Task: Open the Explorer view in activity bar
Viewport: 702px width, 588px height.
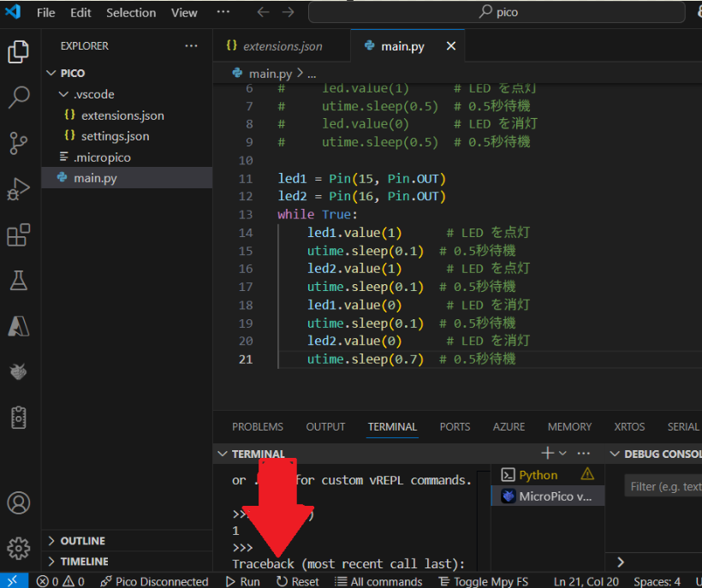Action: click(x=18, y=51)
